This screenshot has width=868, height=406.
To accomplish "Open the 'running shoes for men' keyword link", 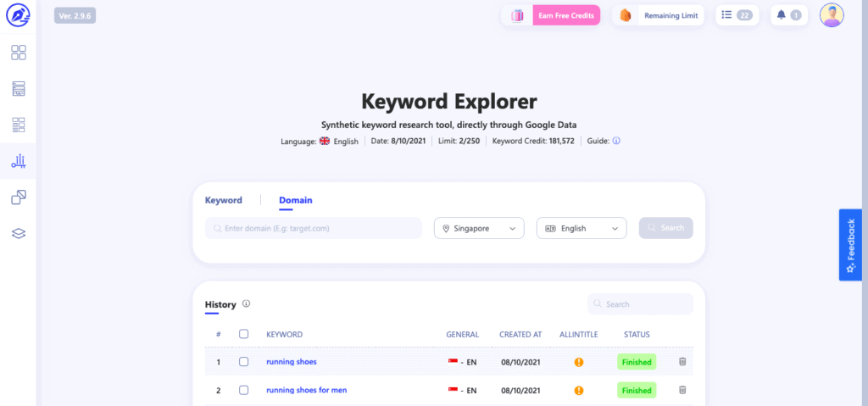I will click(x=306, y=390).
